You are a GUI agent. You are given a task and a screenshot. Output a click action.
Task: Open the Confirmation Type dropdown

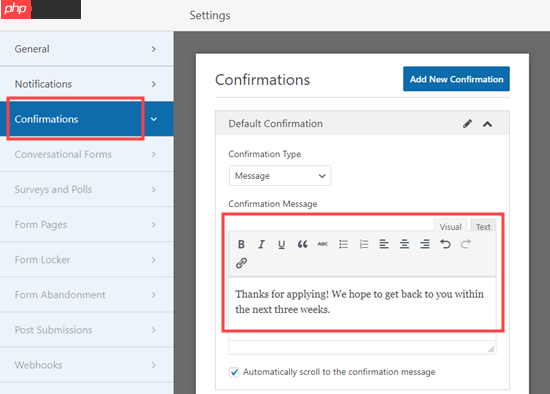point(280,176)
